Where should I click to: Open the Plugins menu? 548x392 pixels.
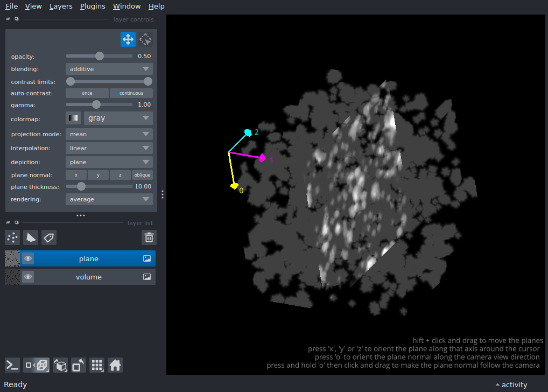tap(92, 6)
